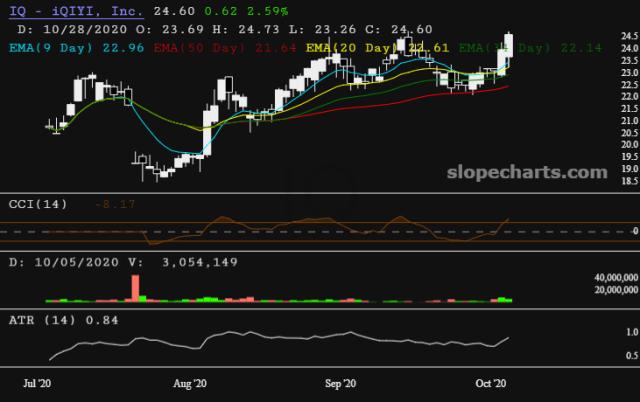640x402 pixels.
Task: Click the 40,000,000 volume axis label
Action: [616, 278]
